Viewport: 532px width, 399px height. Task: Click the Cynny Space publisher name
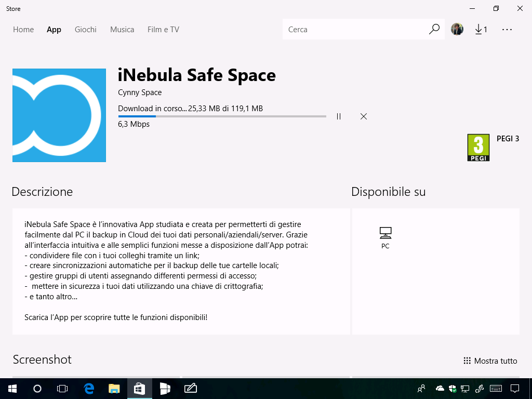(x=140, y=92)
